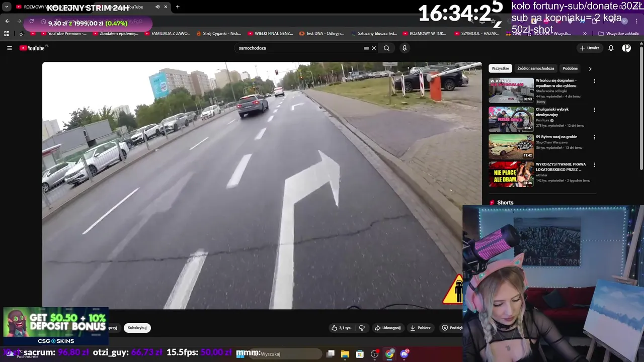Open File Explorer from the taskbar
The width and height of the screenshot is (644, 362).
345,354
